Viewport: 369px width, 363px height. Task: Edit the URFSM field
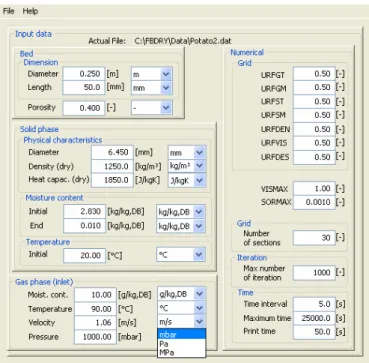314,115
